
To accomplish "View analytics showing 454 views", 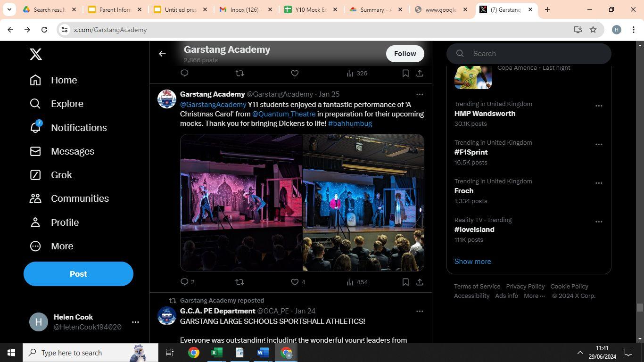I will point(357,282).
